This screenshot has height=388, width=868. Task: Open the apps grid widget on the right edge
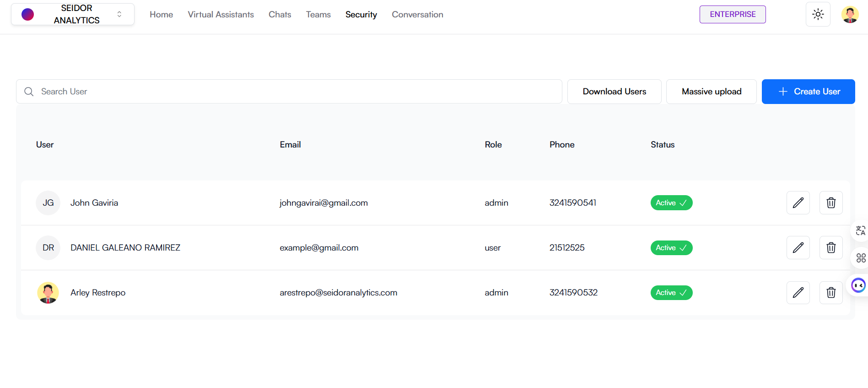[x=860, y=258]
